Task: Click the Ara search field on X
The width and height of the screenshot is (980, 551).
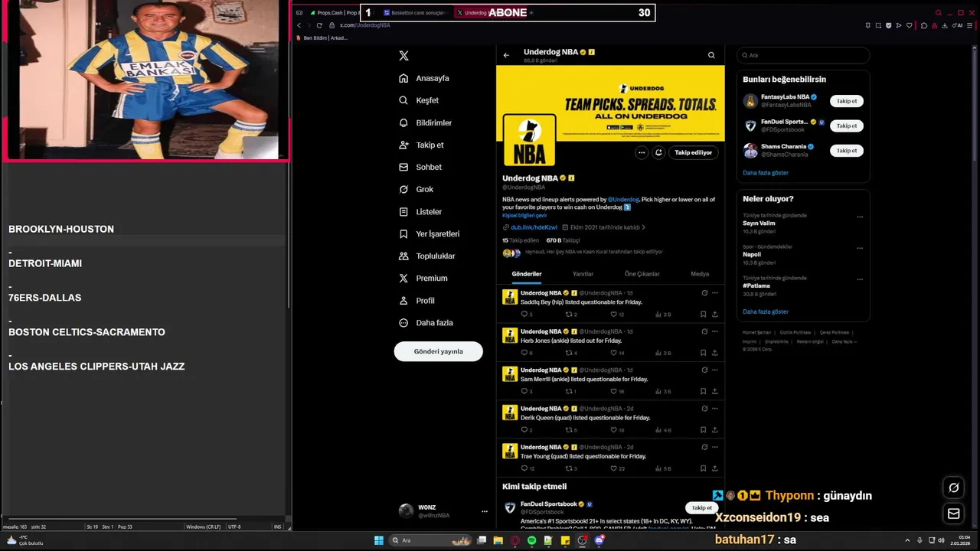Action: click(803, 55)
